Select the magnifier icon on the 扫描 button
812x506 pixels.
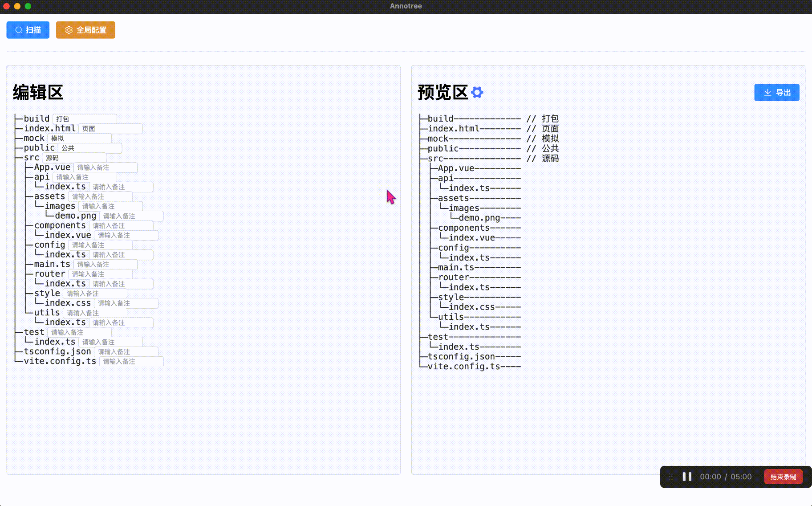[18, 30]
